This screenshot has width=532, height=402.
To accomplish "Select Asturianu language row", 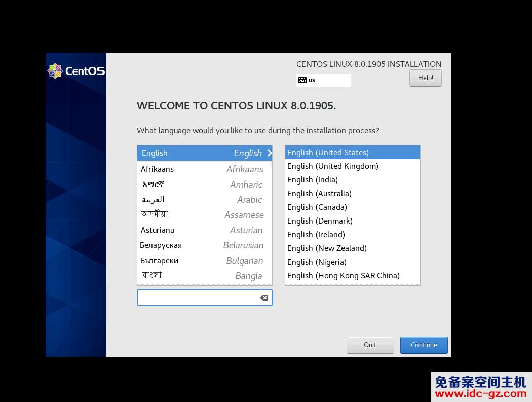I will [x=205, y=230].
